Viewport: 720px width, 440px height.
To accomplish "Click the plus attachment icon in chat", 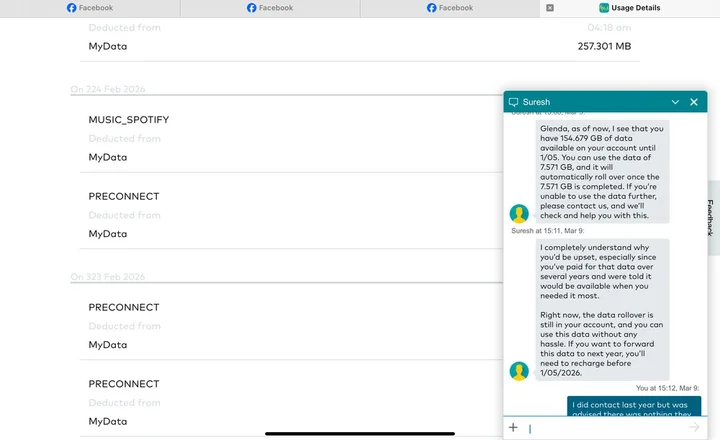I will pyautogui.click(x=513, y=427).
